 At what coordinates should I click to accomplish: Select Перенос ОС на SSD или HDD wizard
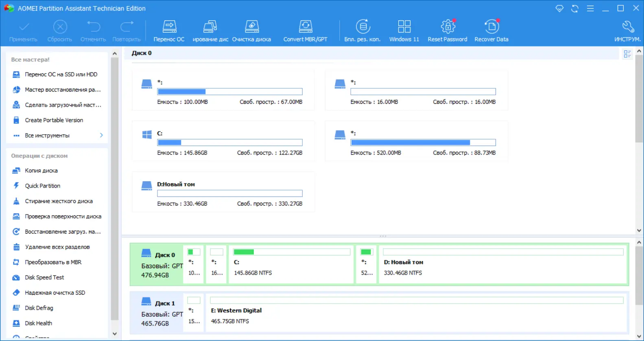(57, 74)
